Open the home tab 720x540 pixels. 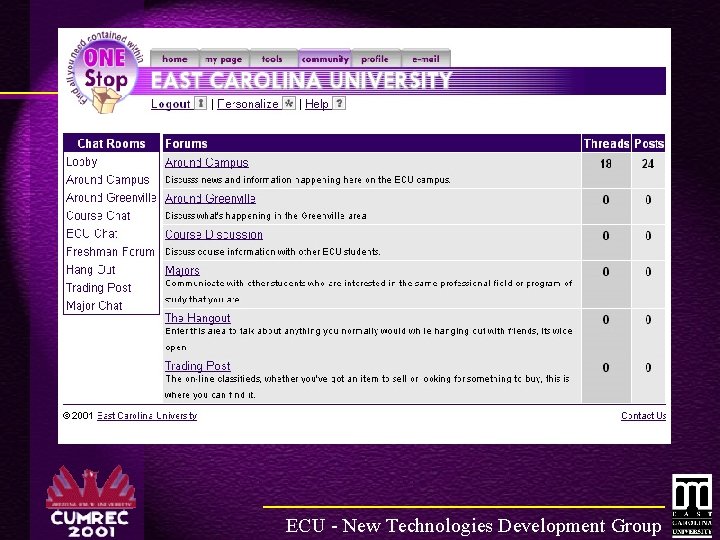pyautogui.click(x=174, y=59)
